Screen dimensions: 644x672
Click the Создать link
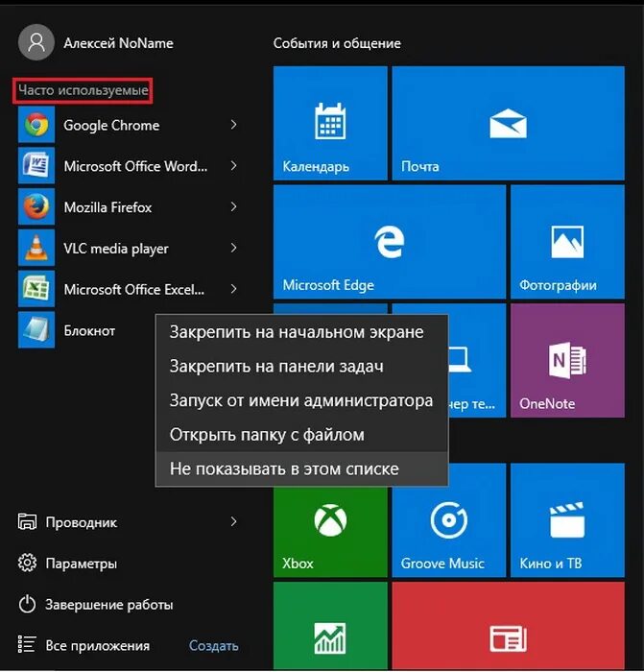coord(214,645)
